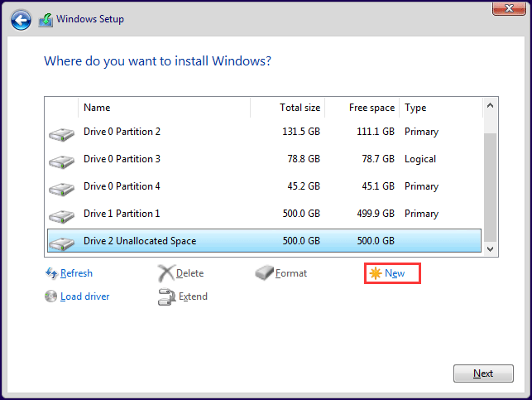
Task: Click the Load driver disc icon
Action: 51,296
